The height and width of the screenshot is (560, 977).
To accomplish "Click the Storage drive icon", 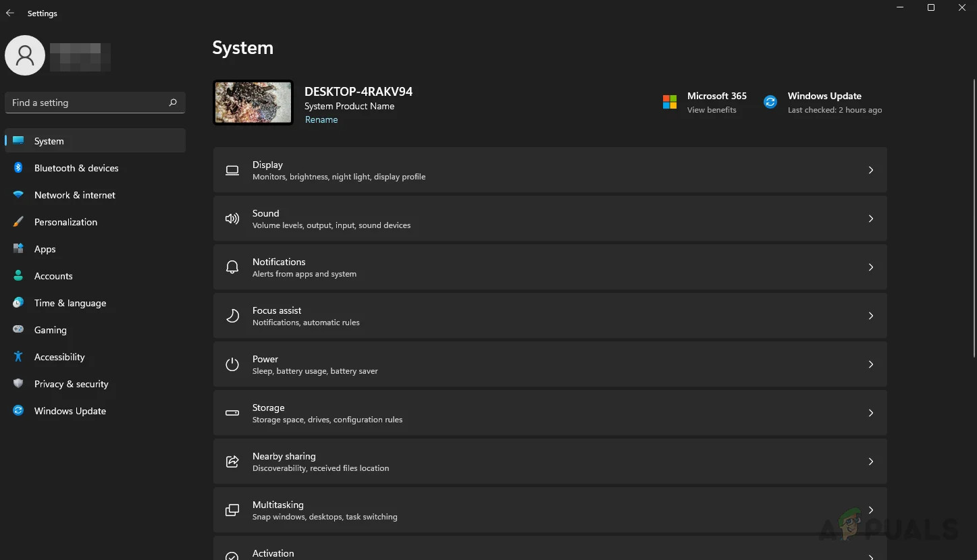I will click(x=232, y=413).
